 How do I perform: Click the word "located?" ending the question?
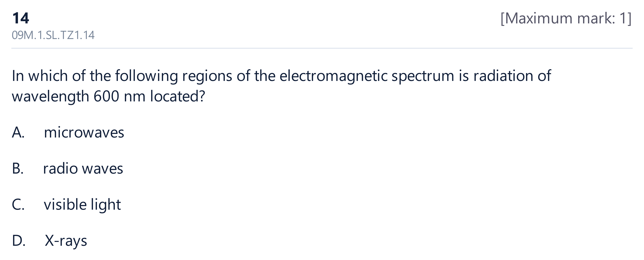178,96
